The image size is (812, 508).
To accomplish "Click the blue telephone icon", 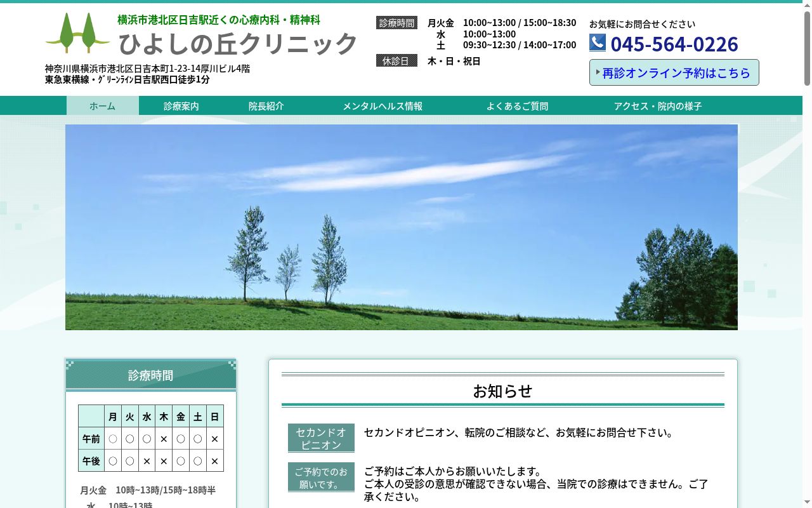I will [x=598, y=43].
